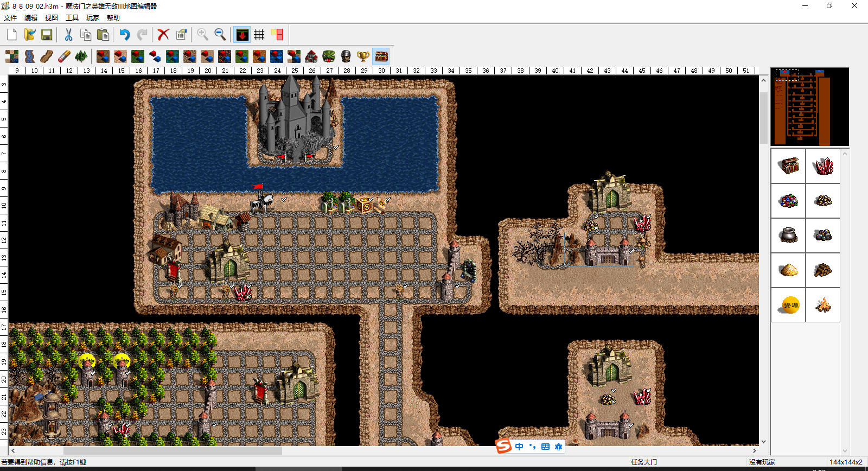Select the eraser tool

(64, 56)
